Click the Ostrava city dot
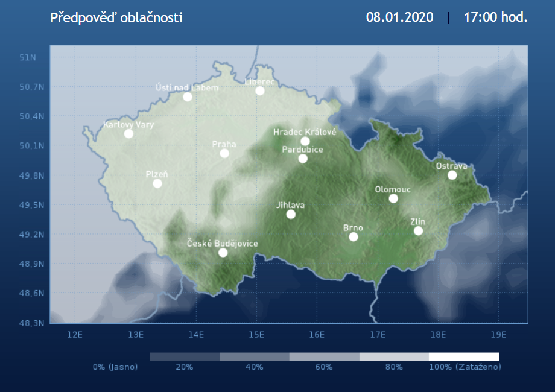The image size is (555, 392). coord(452,175)
